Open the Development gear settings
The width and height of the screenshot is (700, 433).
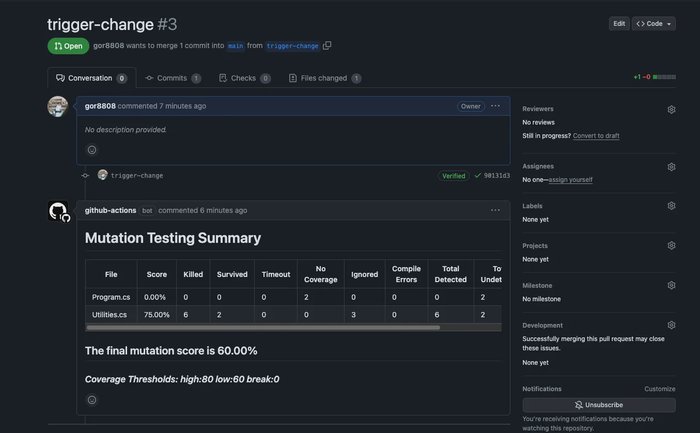tap(671, 325)
